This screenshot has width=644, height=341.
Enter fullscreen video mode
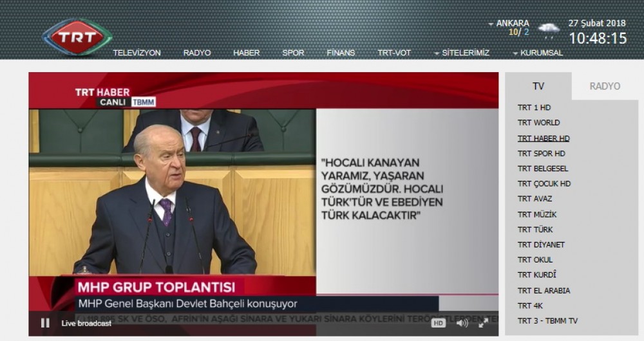pos(483,323)
